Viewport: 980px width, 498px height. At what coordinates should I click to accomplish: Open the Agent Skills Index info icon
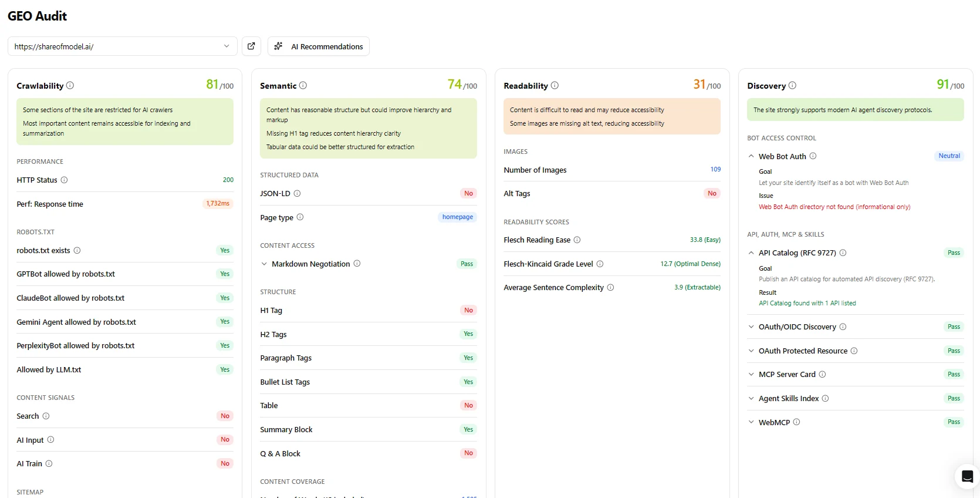825,399
